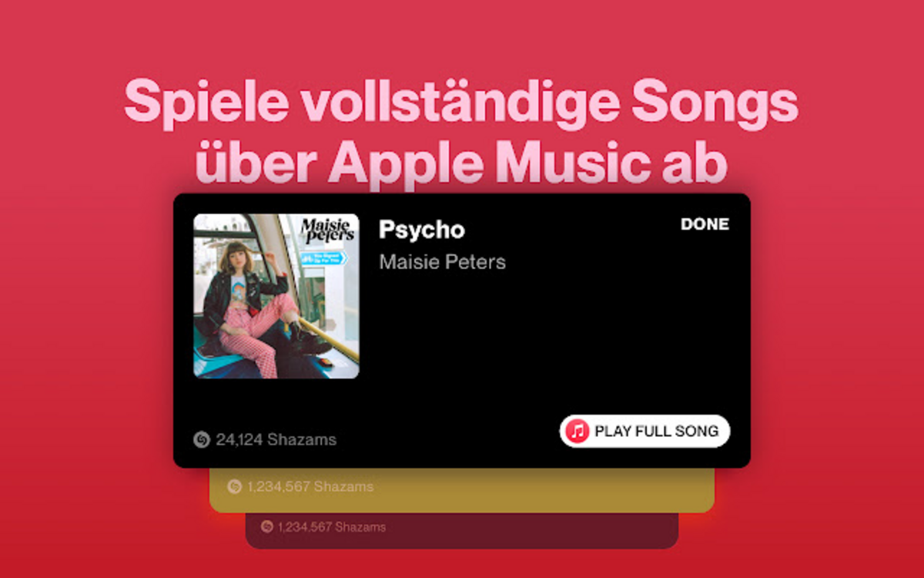The height and width of the screenshot is (578, 924).
Task: Click the 24,124 Shazams count
Action: pyautogui.click(x=276, y=440)
